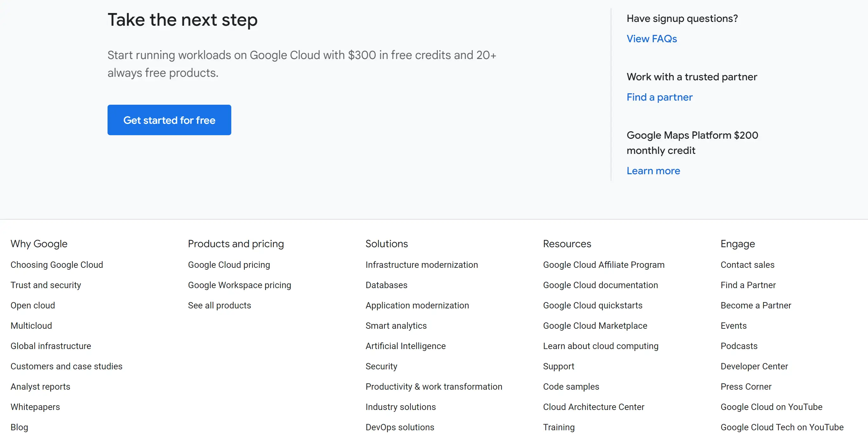This screenshot has height=436, width=868.
Task: Open Google Cloud pricing
Action: coord(229,265)
